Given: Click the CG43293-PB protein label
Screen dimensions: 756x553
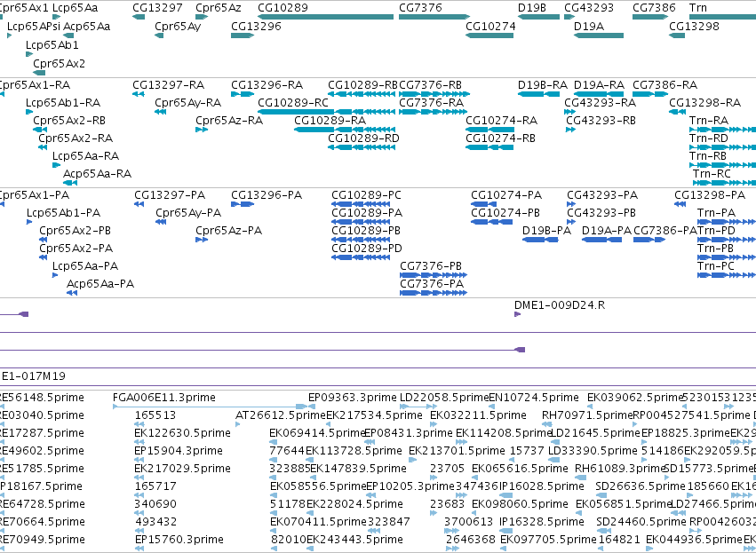Looking at the screenshot, I should 601,213.
